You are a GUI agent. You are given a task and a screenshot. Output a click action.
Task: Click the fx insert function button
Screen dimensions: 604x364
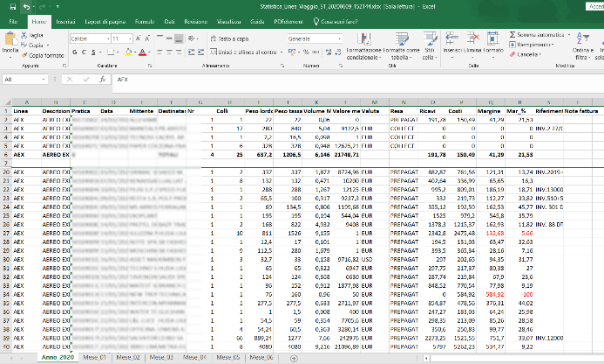(x=102, y=79)
